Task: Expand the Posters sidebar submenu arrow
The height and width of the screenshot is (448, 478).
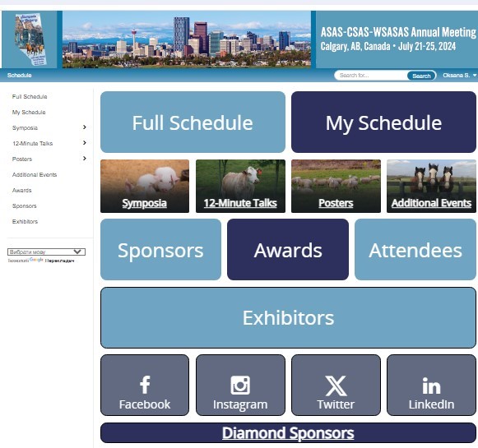Action: pos(85,159)
